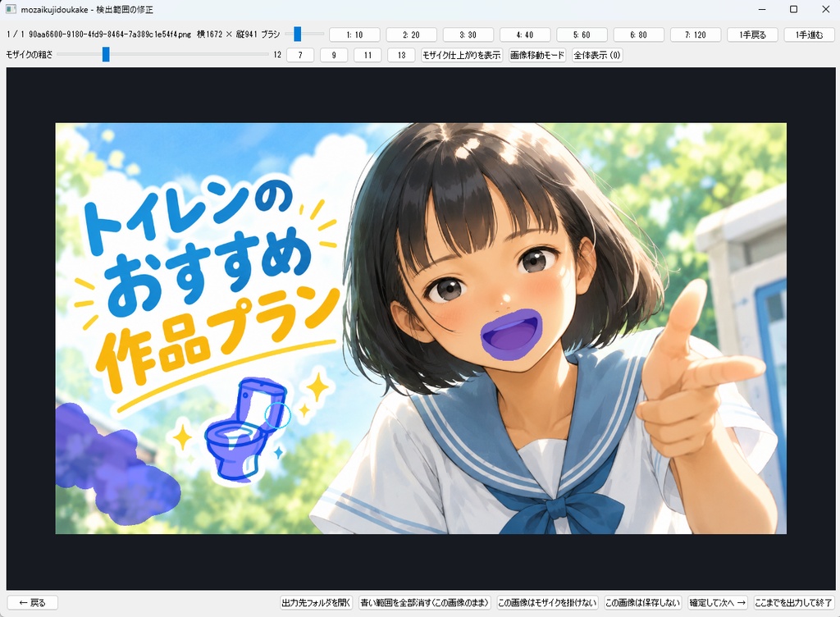Open output folder with 出力先フォルダを開く
Screen dimensions: 840x617
click(x=316, y=602)
